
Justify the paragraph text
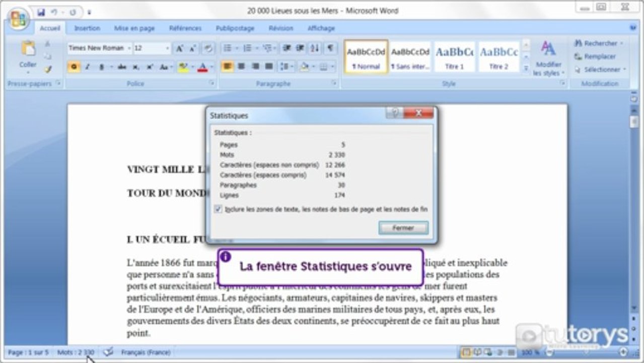tap(269, 67)
